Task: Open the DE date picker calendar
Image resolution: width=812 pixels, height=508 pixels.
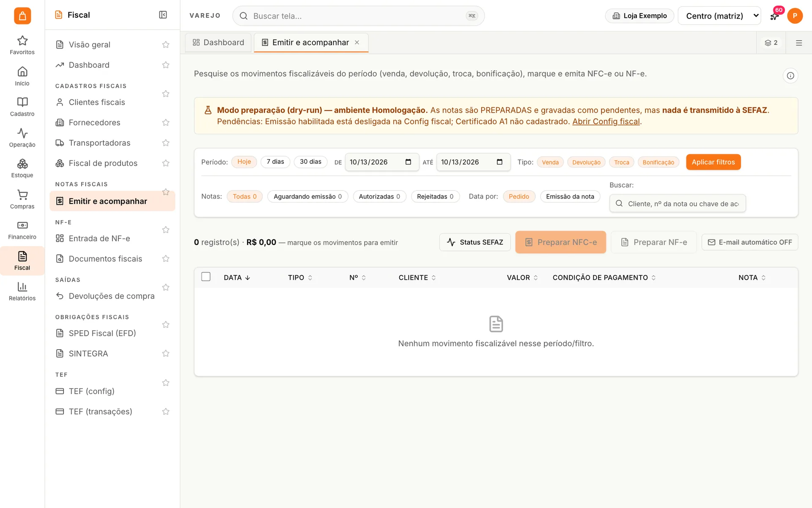Action: pos(408,162)
